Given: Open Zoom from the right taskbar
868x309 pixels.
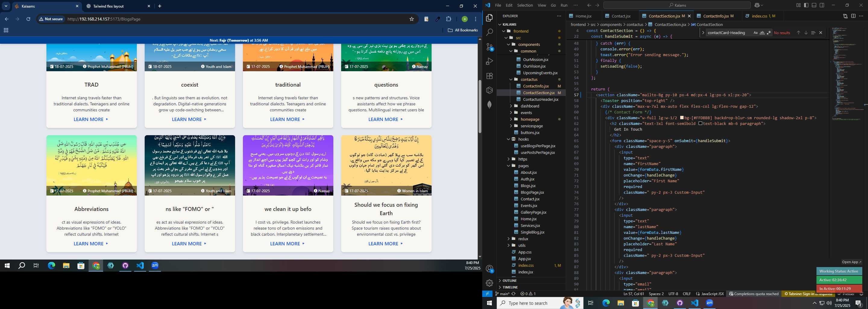Looking at the screenshot, I should coord(710,303).
